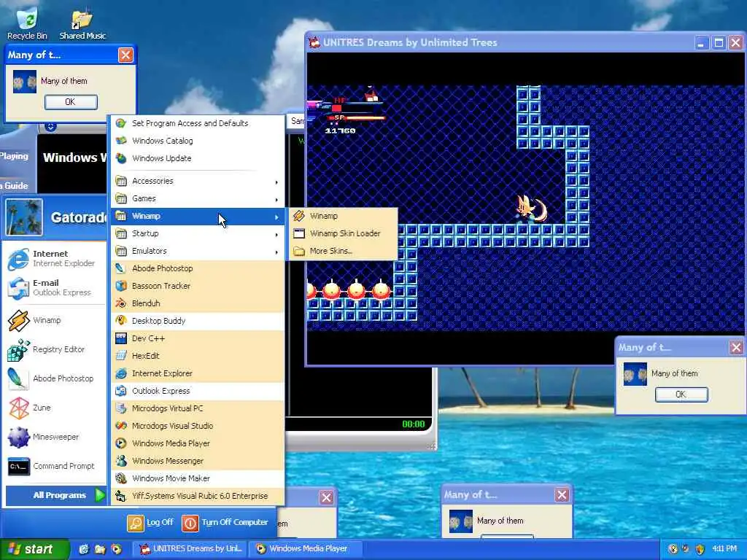The height and width of the screenshot is (560, 747).
Task: Click Winamp lightning icon in submenu
Action: (298, 216)
